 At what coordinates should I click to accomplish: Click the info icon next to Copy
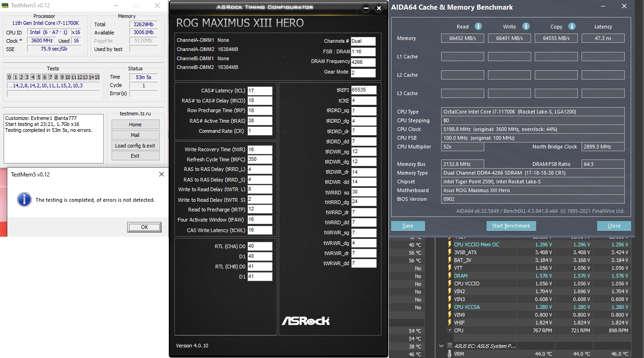coord(572,27)
